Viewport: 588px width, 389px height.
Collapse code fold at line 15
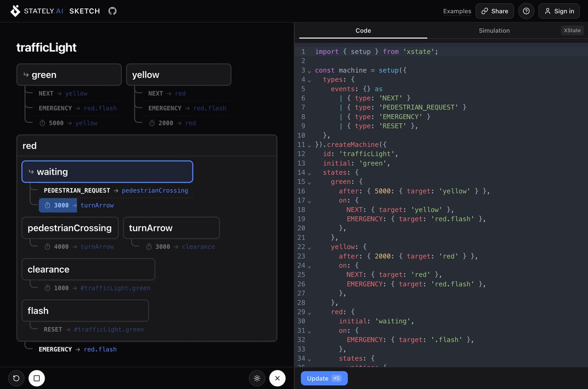[309, 182]
